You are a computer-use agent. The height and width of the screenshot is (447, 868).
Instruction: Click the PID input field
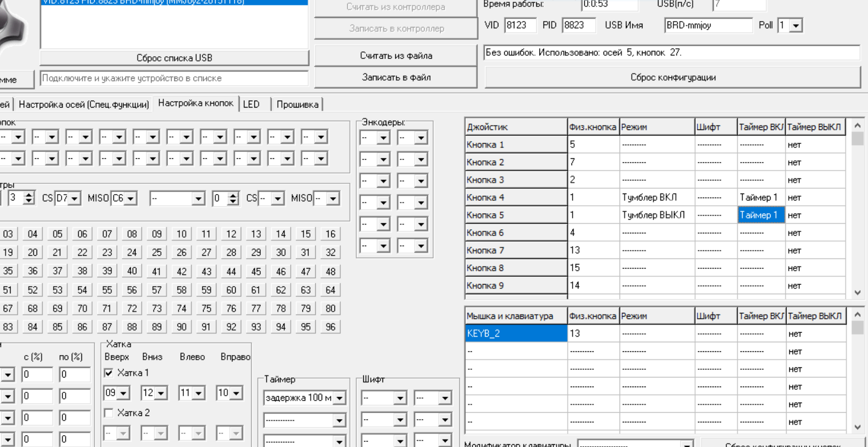pyautogui.click(x=579, y=26)
